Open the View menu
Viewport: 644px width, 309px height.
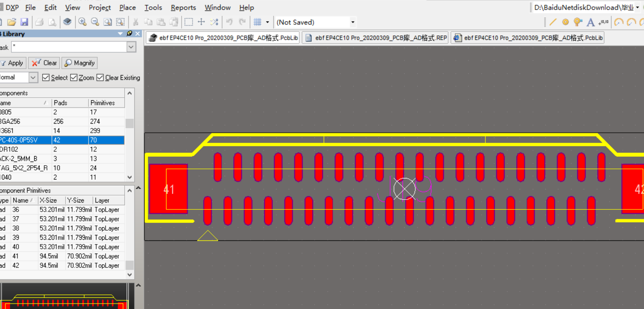73,7
